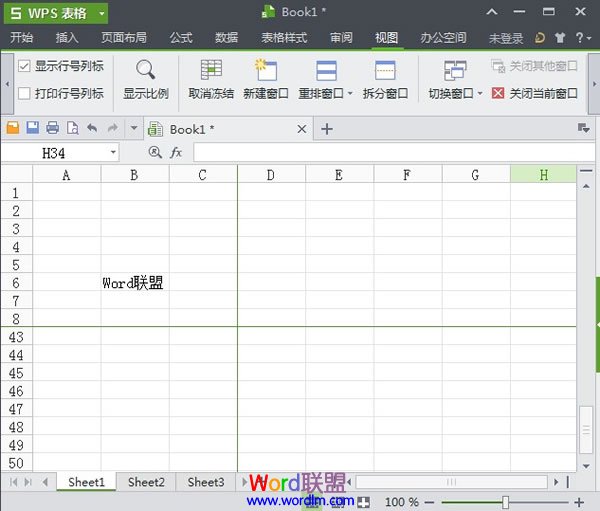This screenshot has height=511, width=600.
Task: Open the Name Box dropdown arrow
Action: click(x=113, y=152)
